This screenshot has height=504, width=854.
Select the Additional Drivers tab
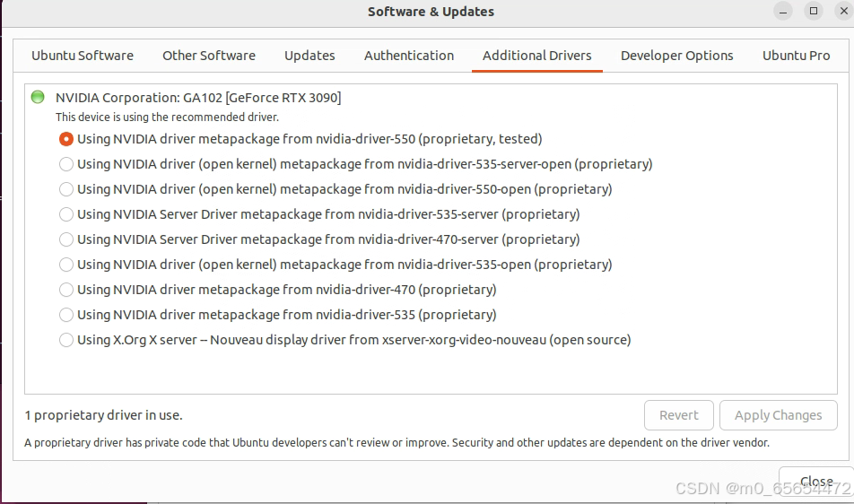pyautogui.click(x=537, y=56)
